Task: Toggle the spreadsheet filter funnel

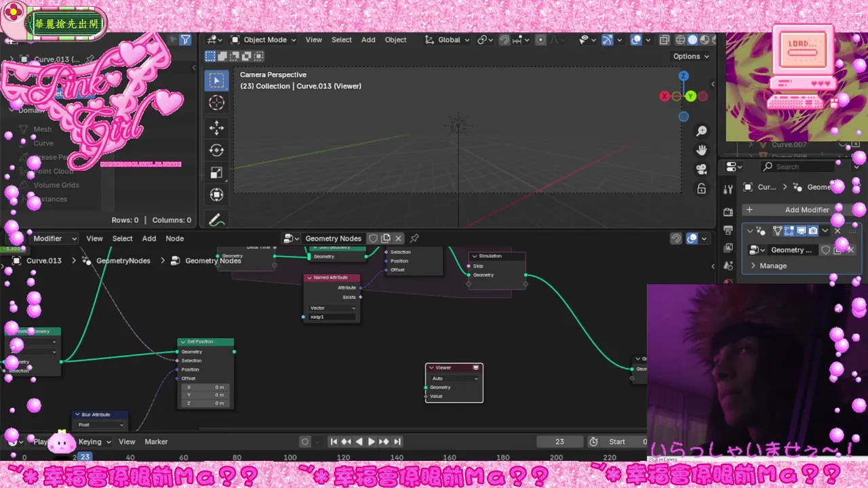Action: click(x=185, y=40)
